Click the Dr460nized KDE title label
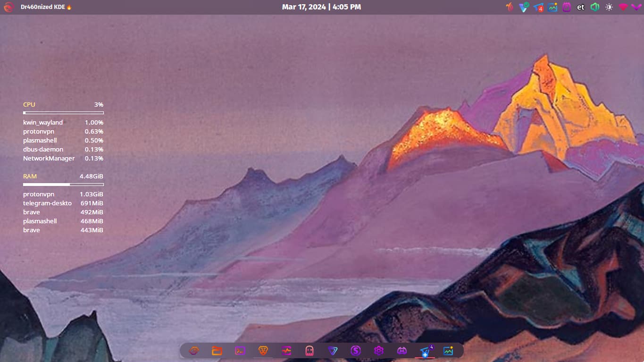 46,7
